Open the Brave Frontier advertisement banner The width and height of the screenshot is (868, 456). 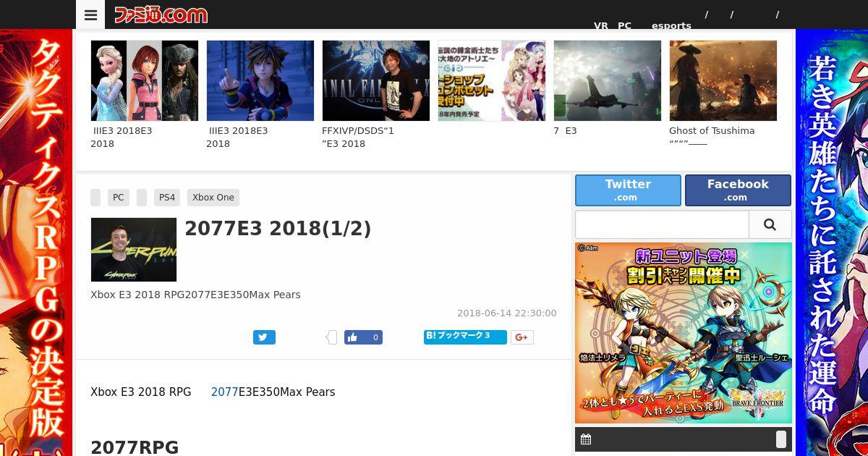coord(684,333)
